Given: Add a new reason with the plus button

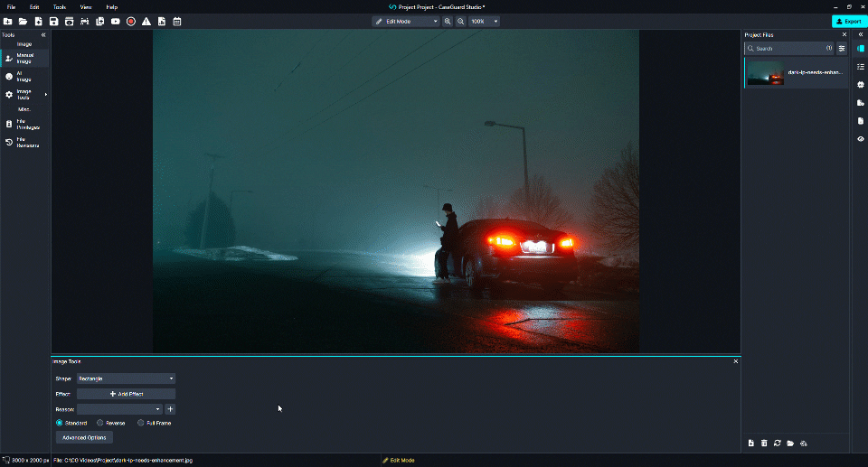Looking at the screenshot, I should (x=170, y=409).
